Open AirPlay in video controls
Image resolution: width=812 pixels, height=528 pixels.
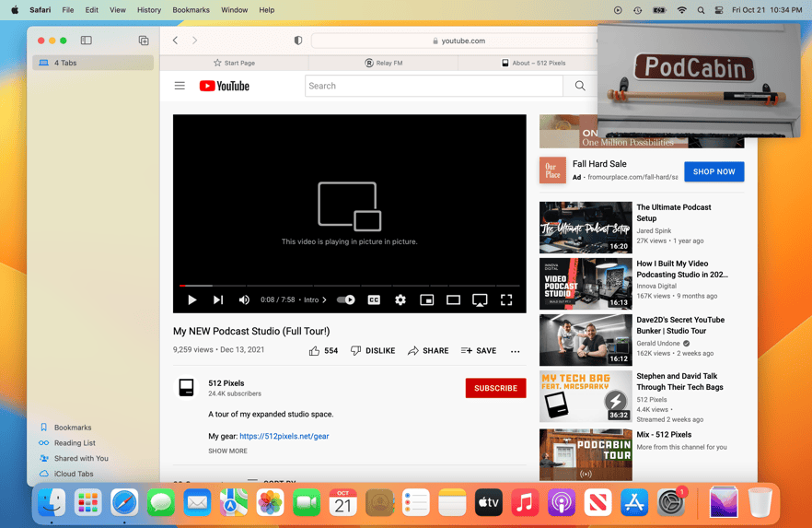[x=480, y=300]
